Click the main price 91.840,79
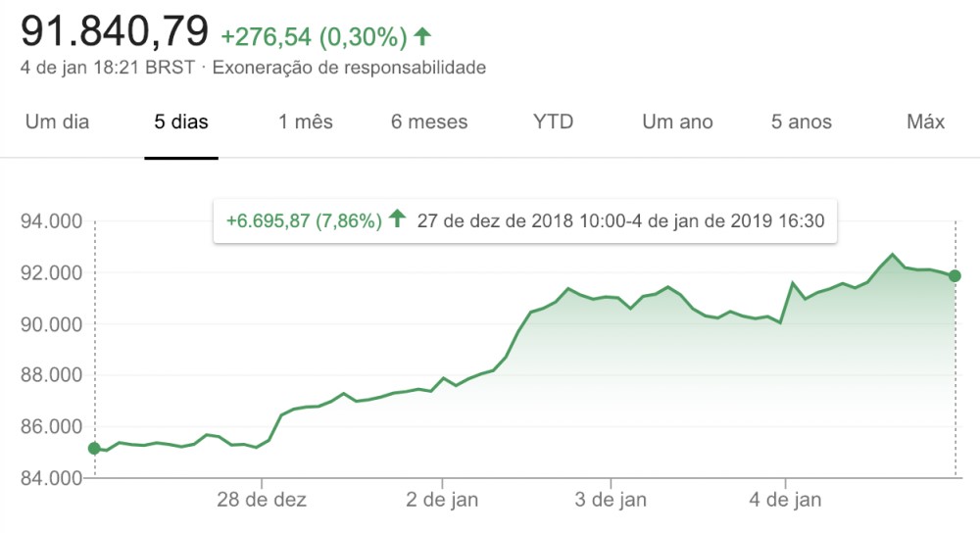The width and height of the screenshot is (980, 533). pos(116,33)
